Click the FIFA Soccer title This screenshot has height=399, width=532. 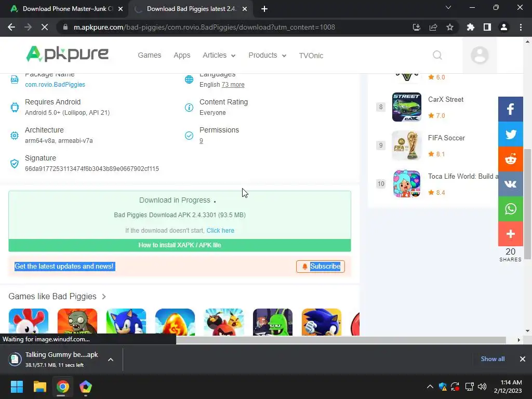tap(446, 138)
